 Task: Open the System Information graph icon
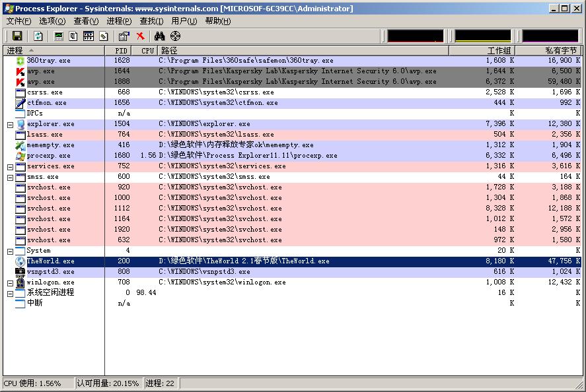(x=59, y=36)
